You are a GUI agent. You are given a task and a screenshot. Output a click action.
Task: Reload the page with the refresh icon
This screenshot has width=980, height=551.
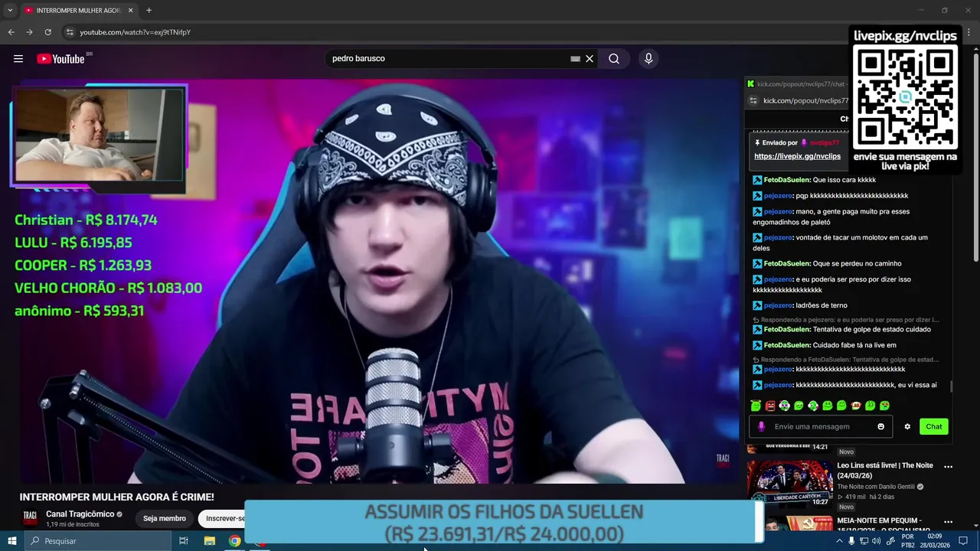[x=47, y=32]
